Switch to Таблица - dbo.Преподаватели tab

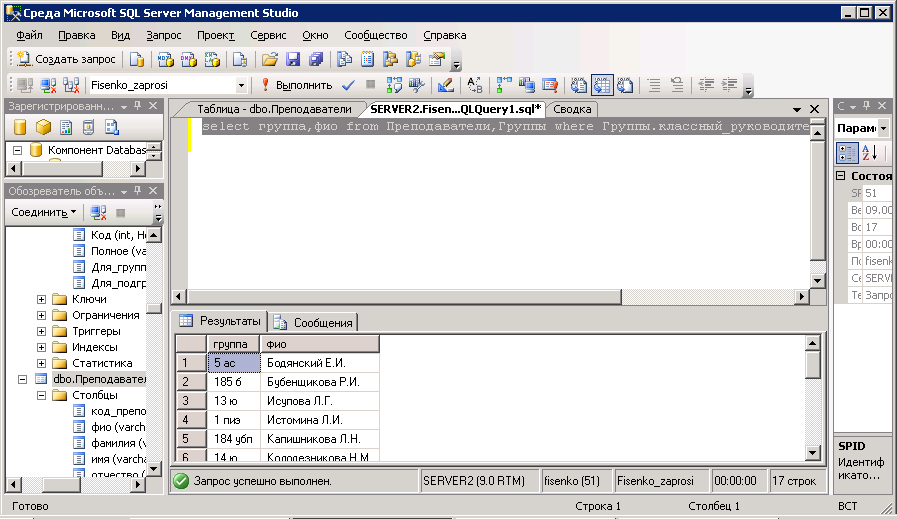274,109
